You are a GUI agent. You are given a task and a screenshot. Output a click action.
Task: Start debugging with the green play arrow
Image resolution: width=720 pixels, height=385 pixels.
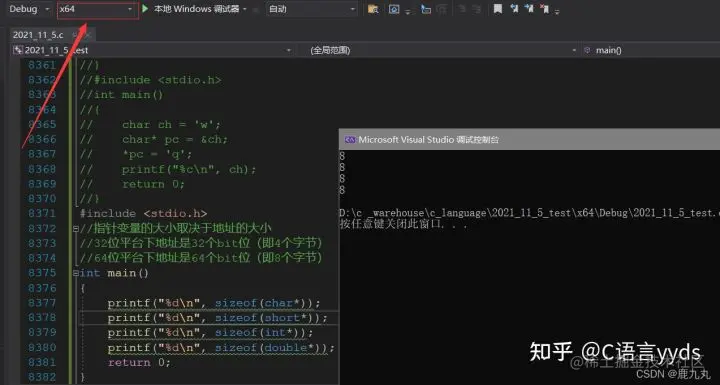tap(145, 9)
